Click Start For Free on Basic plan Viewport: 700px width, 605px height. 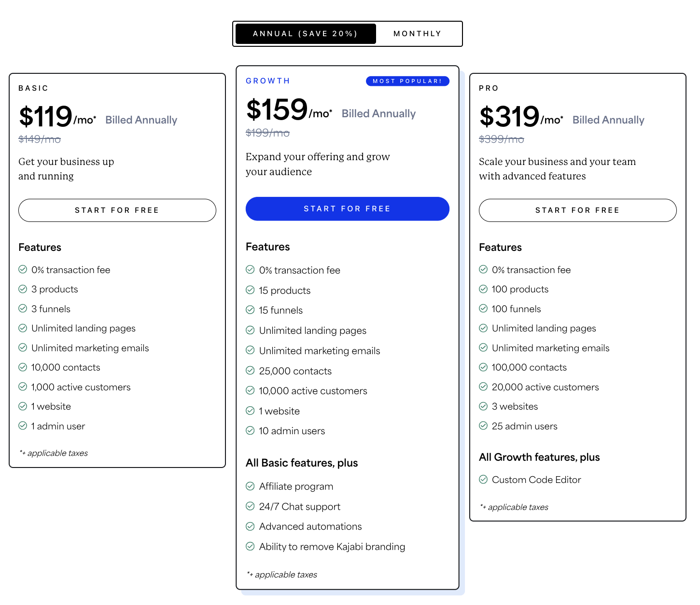pos(117,210)
